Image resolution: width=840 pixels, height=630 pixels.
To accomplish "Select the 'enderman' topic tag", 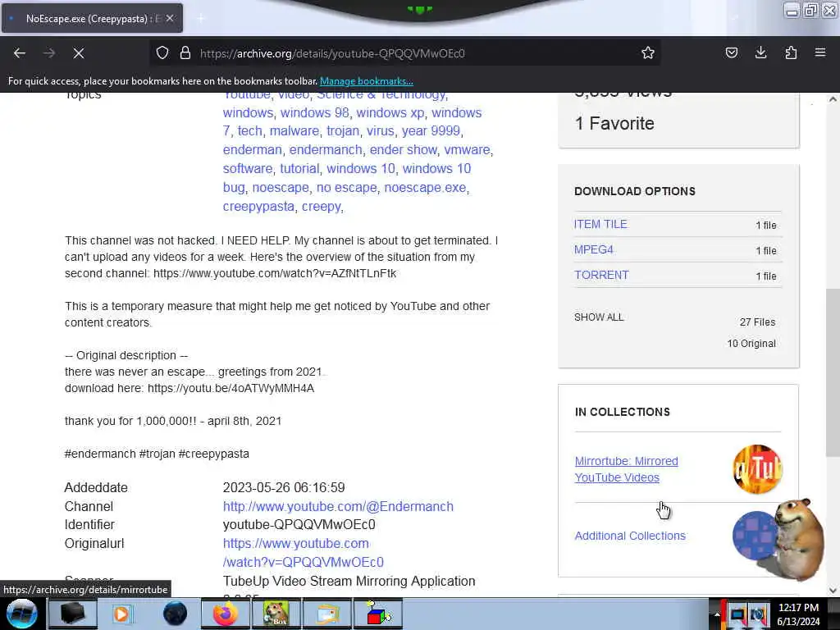I will [253, 150].
